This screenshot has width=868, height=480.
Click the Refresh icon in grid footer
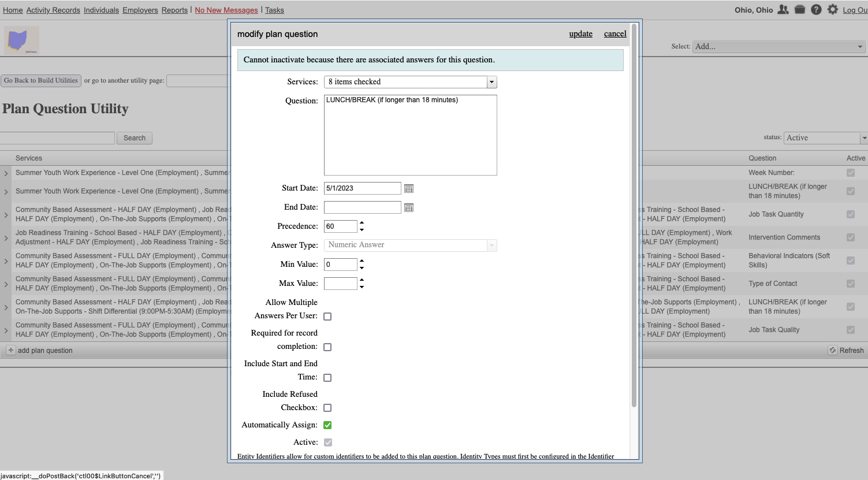click(x=832, y=350)
